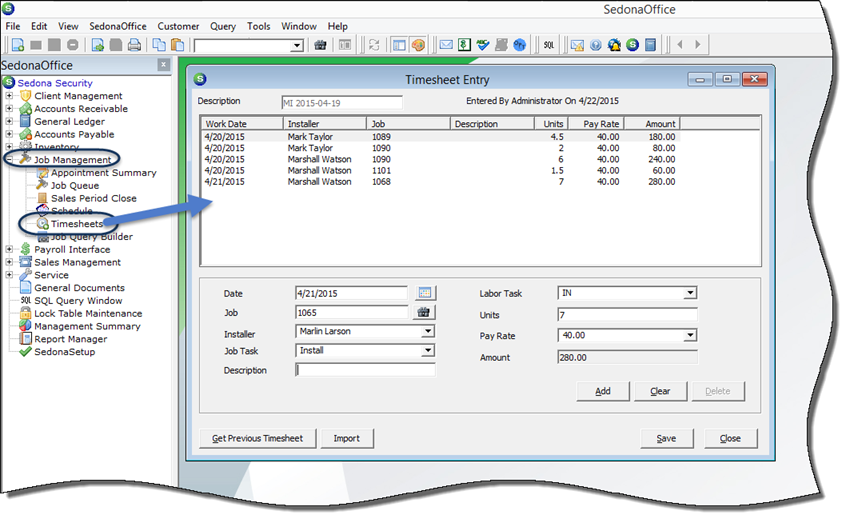This screenshot has width=846, height=519.
Task: Click the job lookup binoculars beside Job field
Action: 424,312
